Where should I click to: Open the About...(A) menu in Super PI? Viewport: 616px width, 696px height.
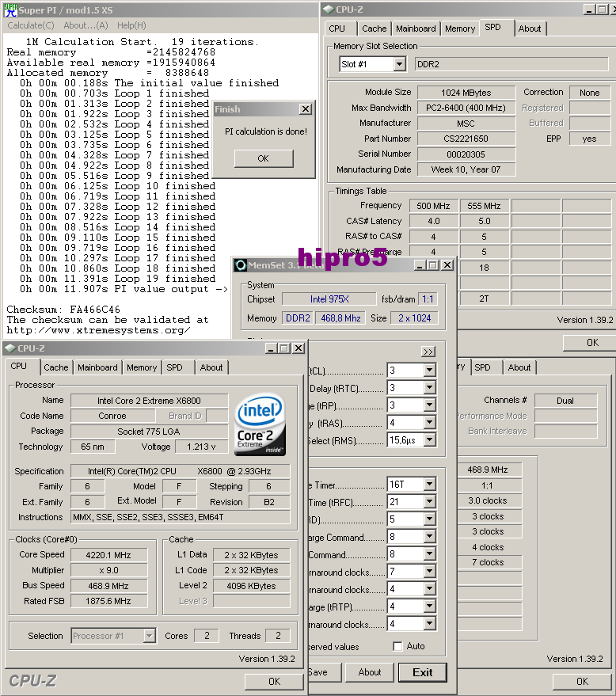pos(86,25)
